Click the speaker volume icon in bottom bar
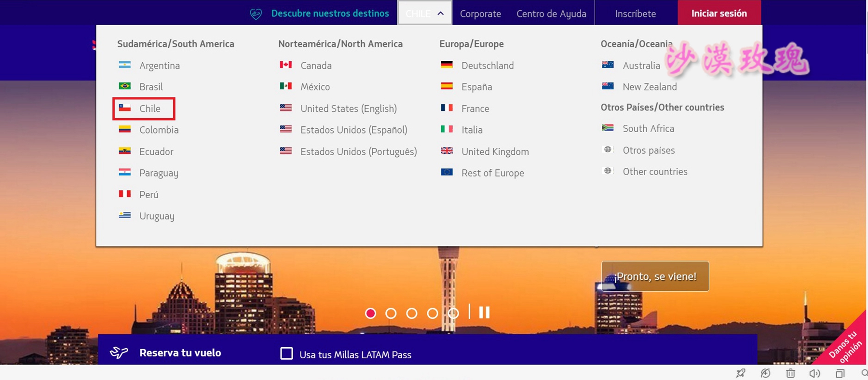 coord(815,373)
